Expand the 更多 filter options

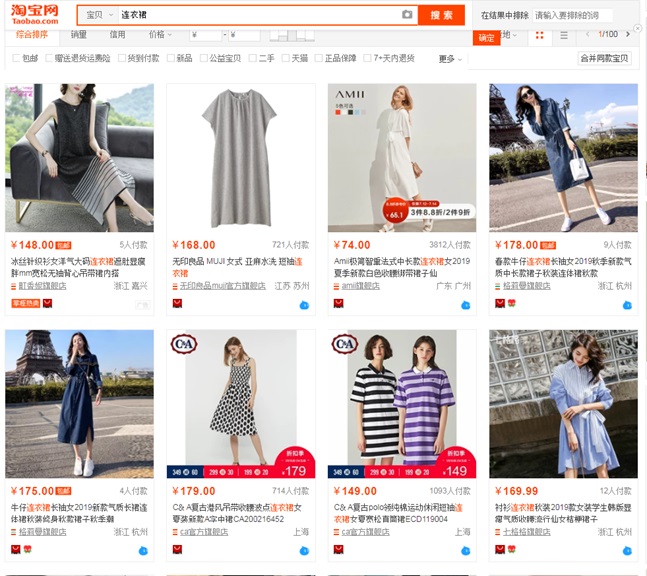[x=450, y=59]
